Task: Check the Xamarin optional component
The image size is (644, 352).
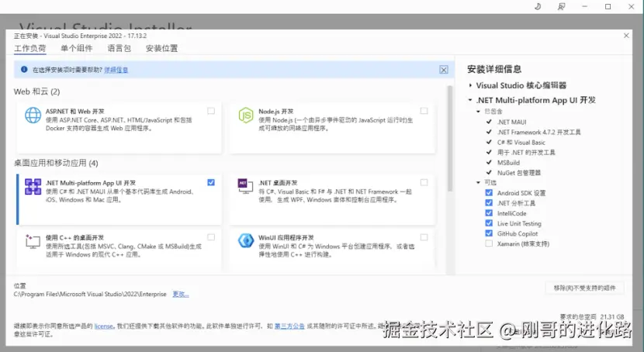Action: [x=489, y=243]
